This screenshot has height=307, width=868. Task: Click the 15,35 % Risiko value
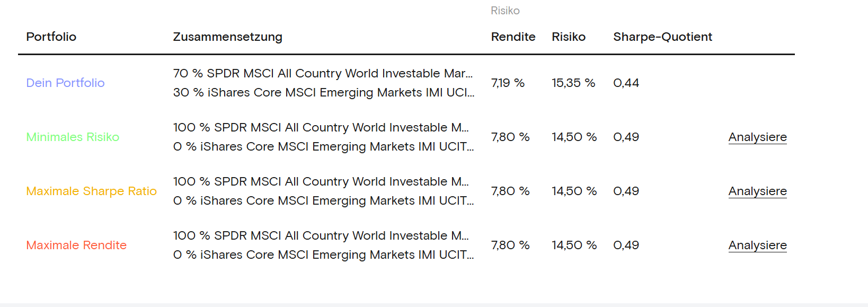coord(573,83)
